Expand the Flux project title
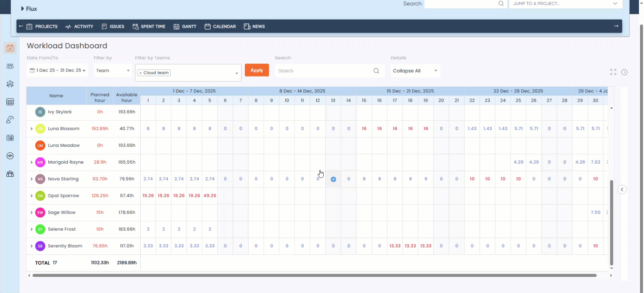This screenshot has height=293, width=644. point(29,9)
